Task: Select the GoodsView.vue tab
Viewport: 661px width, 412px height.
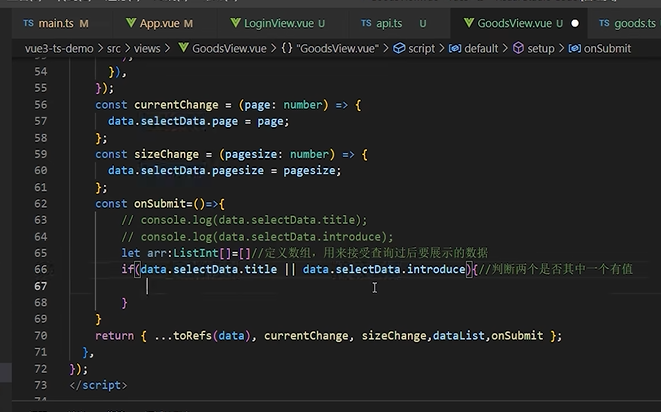Action: pyautogui.click(x=514, y=23)
